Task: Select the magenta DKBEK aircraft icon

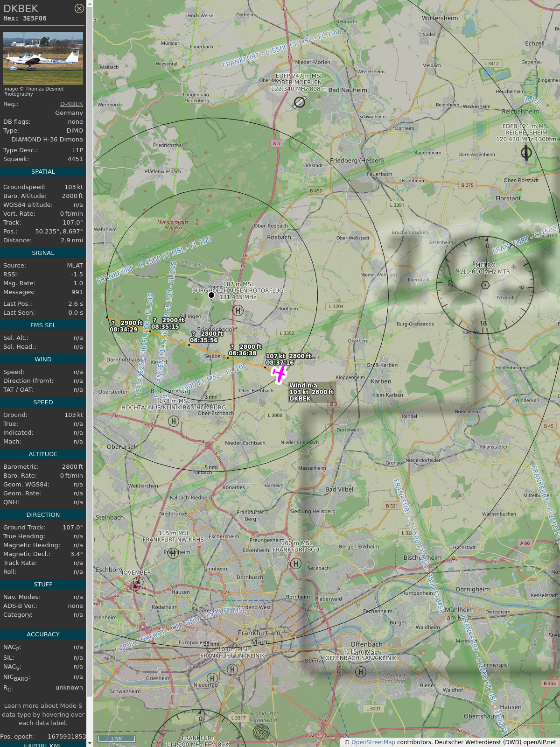Action: [x=279, y=374]
